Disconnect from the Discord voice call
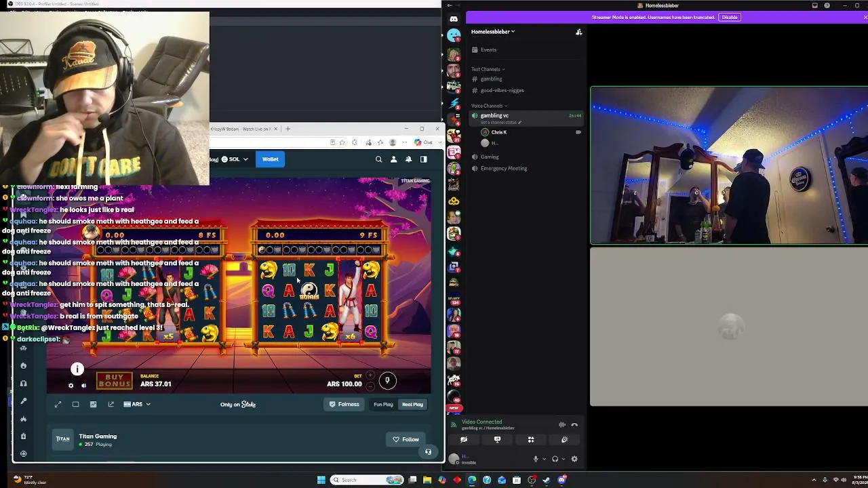Viewport: 868px width, 488px height. pos(574,425)
